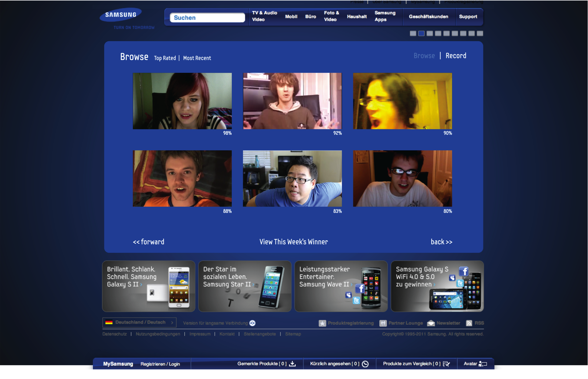This screenshot has height=379, width=588.
Task: Click the back >> link
Action: click(441, 242)
